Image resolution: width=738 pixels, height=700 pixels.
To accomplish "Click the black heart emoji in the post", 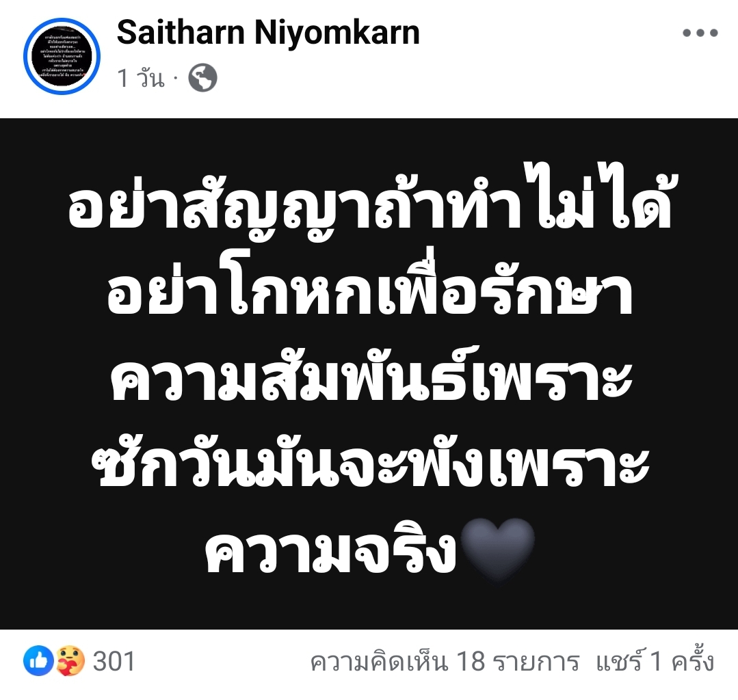I will (498, 548).
